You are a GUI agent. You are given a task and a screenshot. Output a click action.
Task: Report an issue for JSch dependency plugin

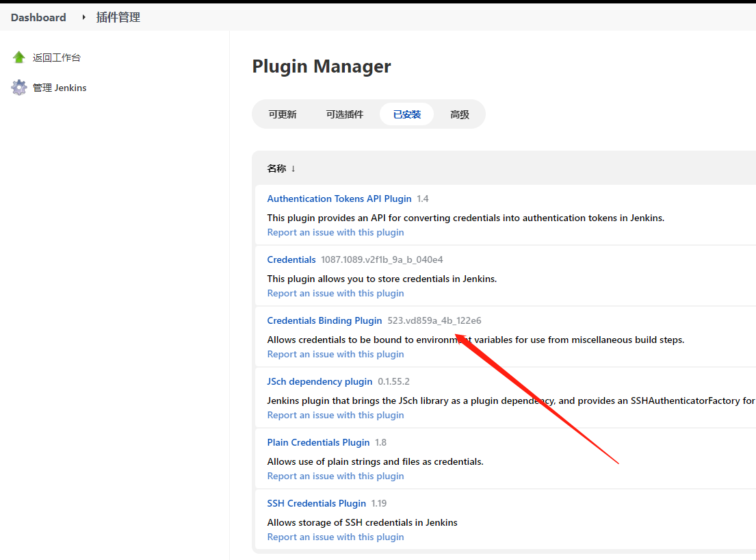coord(335,416)
